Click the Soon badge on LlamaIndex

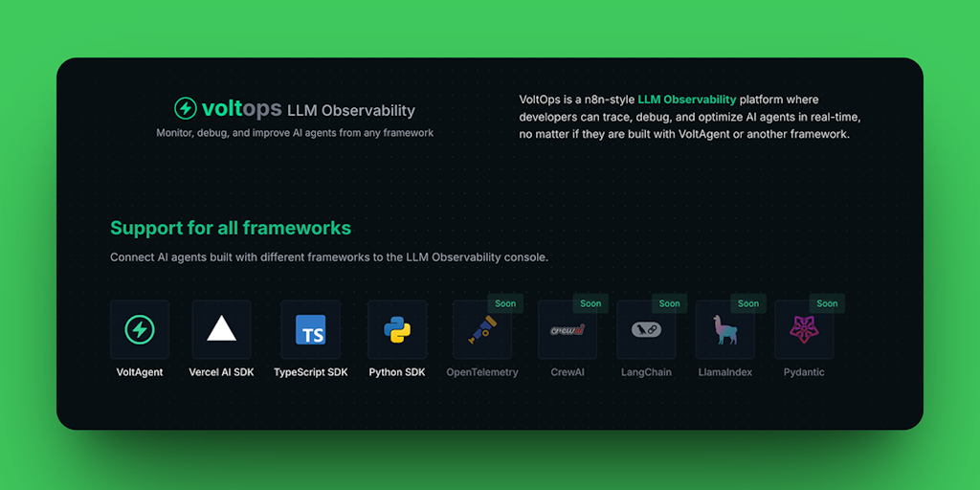coord(748,303)
